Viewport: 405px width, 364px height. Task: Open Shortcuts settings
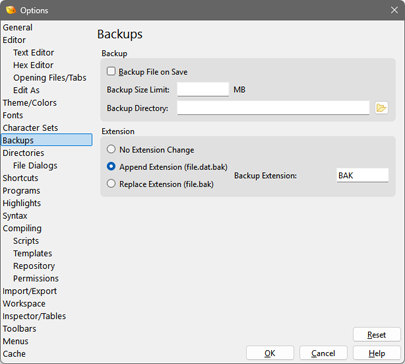[20, 178]
